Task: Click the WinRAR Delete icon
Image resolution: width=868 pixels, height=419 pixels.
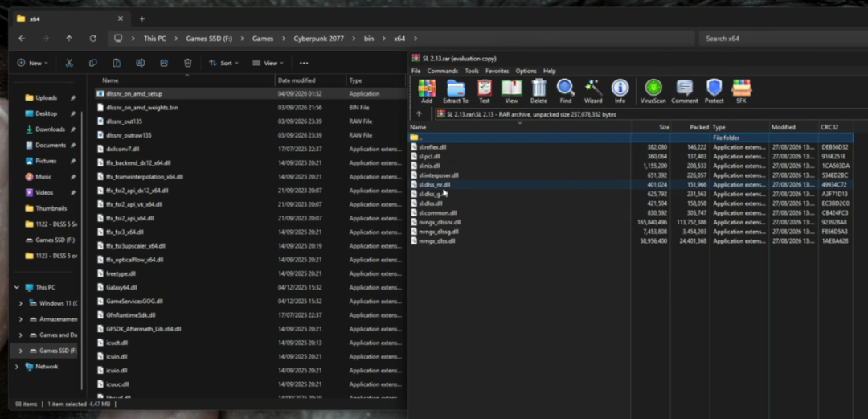Action: (538, 92)
